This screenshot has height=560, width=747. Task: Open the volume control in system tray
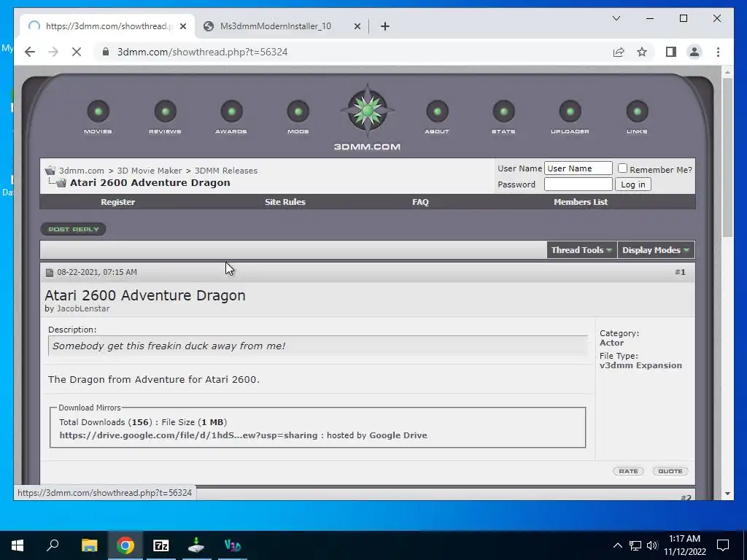pos(652,545)
